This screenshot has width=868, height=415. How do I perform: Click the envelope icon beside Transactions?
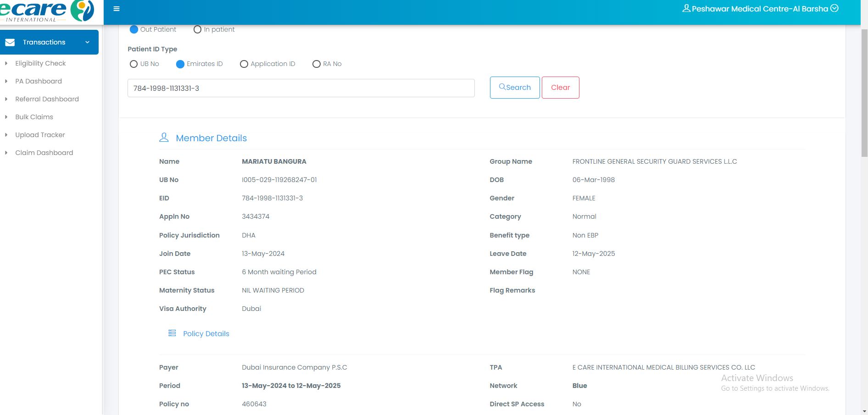point(10,42)
